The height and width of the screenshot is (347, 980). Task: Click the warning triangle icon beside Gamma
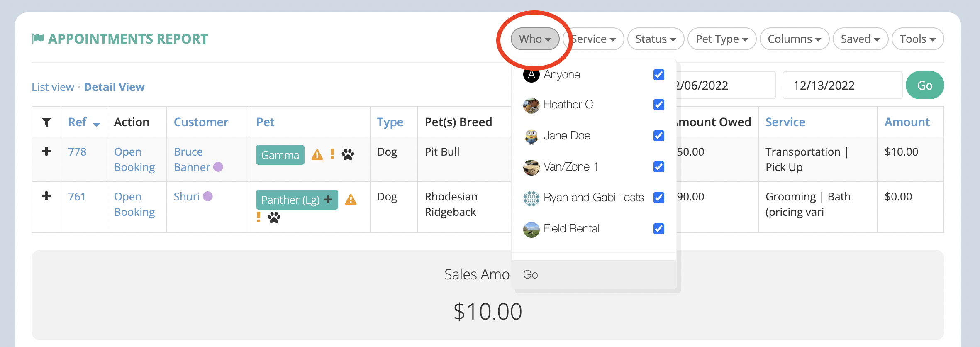(x=317, y=155)
